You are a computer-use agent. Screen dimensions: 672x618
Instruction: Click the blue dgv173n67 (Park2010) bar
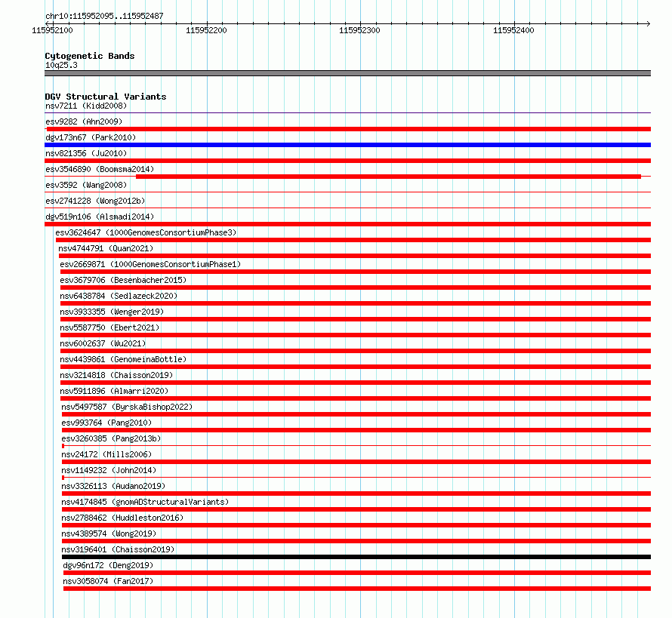pos(347,145)
